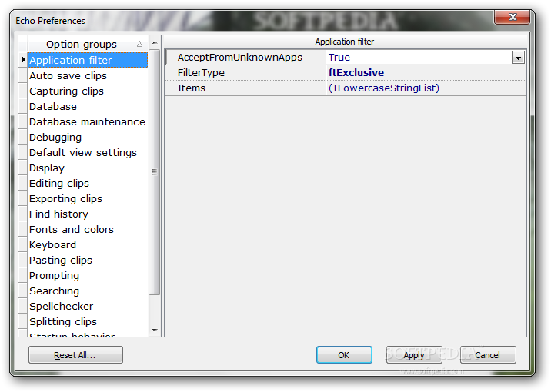
Task: Select the FilterType property row
Action: click(x=346, y=73)
